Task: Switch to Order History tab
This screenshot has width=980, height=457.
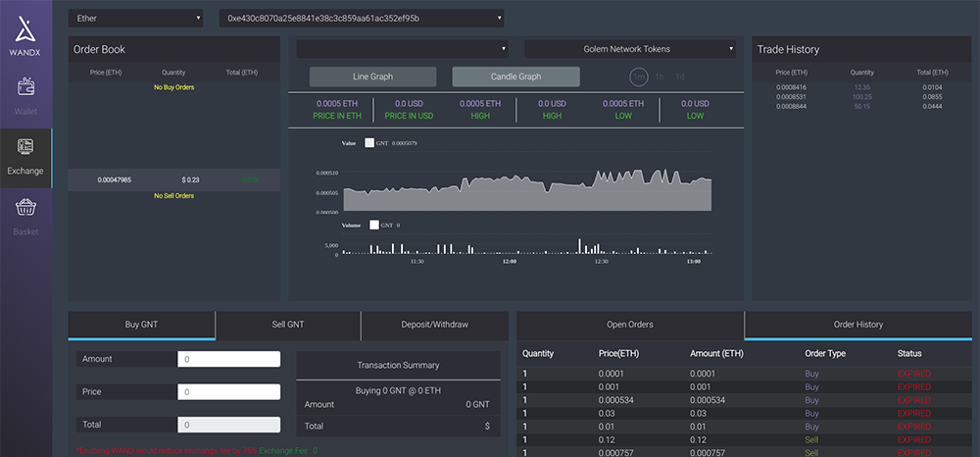Action: tap(858, 325)
